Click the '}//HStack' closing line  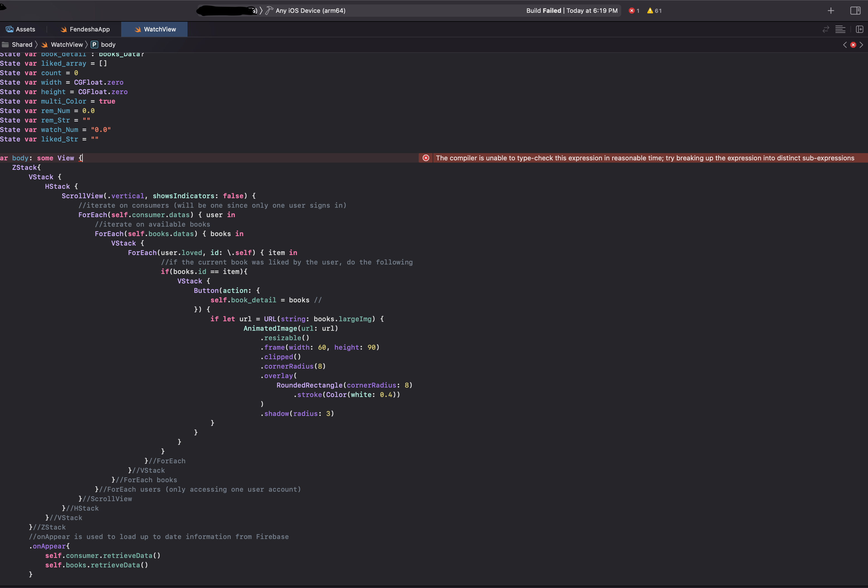pyautogui.click(x=80, y=508)
